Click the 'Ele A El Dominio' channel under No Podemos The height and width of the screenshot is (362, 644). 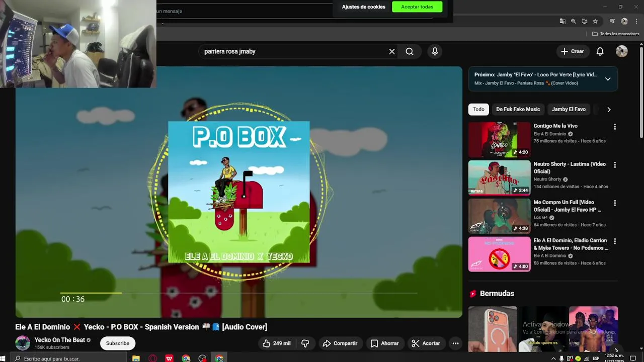click(549, 255)
